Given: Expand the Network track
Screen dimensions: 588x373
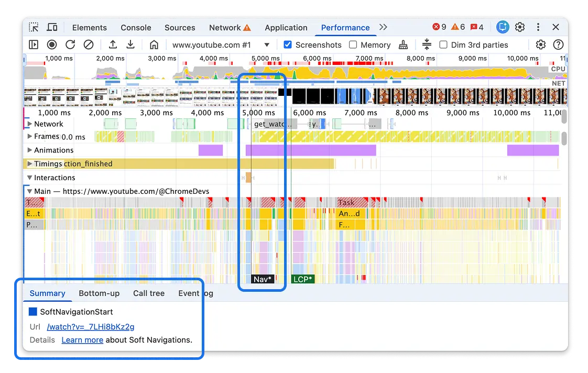Looking at the screenshot, I should pyautogui.click(x=30, y=124).
